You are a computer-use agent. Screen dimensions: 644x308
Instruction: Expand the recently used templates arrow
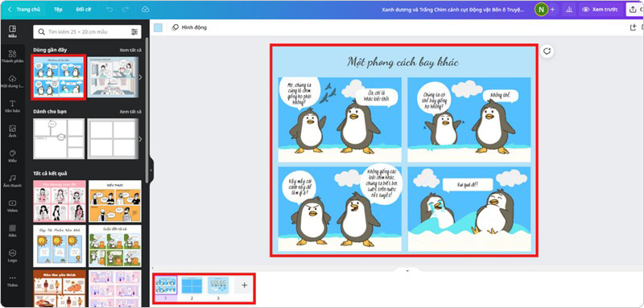[x=140, y=77]
